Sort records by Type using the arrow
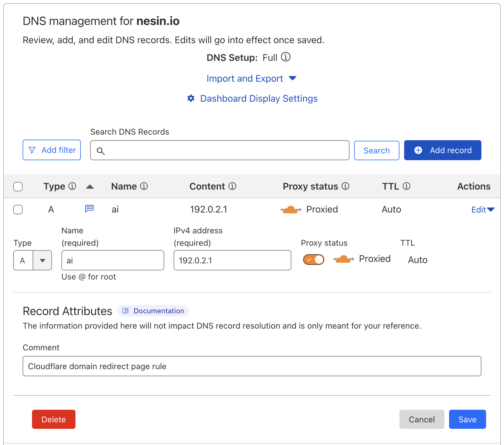The width and height of the screenshot is (504, 445). [x=90, y=187]
